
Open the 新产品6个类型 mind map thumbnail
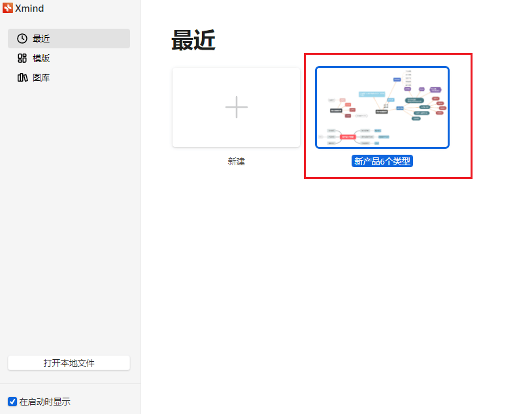click(x=382, y=108)
